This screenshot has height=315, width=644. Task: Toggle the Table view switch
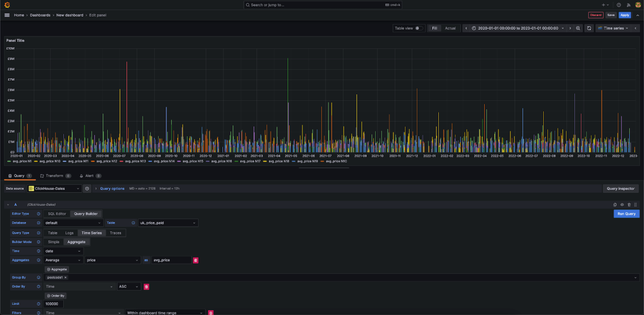click(x=419, y=28)
